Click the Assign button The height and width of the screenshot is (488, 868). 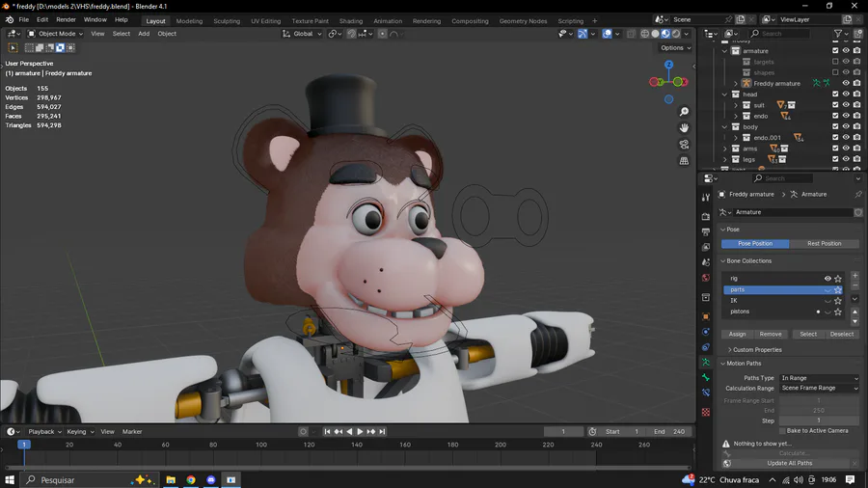pyautogui.click(x=737, y=335)
